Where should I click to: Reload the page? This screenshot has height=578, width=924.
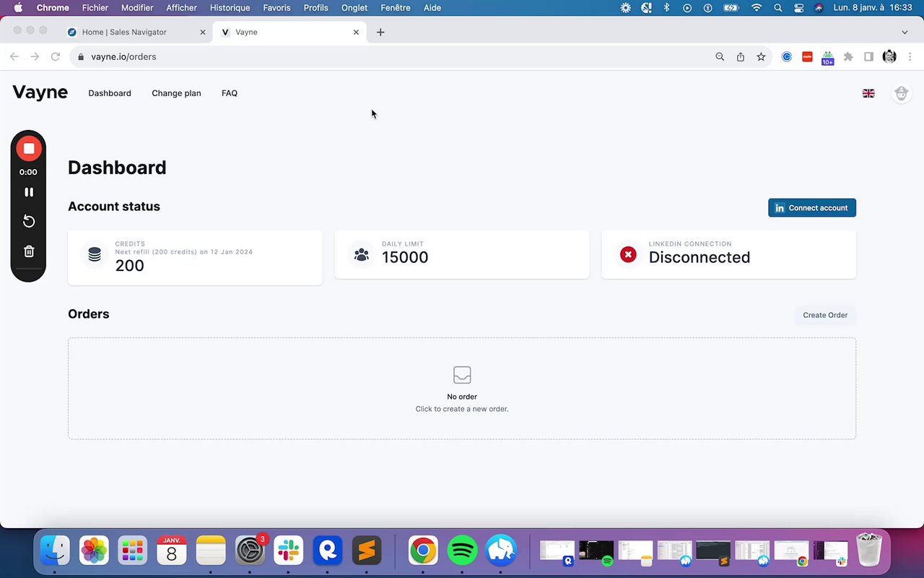pos(55,56)
